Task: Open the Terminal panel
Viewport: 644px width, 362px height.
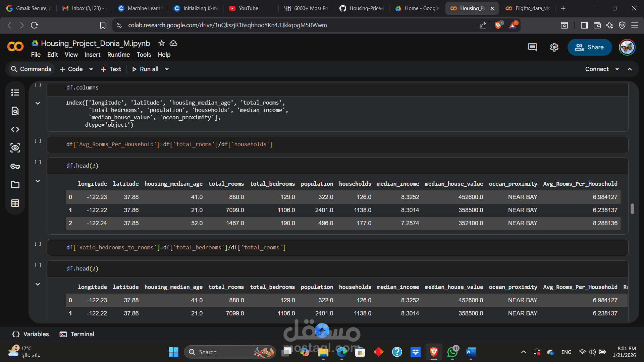Action: [77, 334]
